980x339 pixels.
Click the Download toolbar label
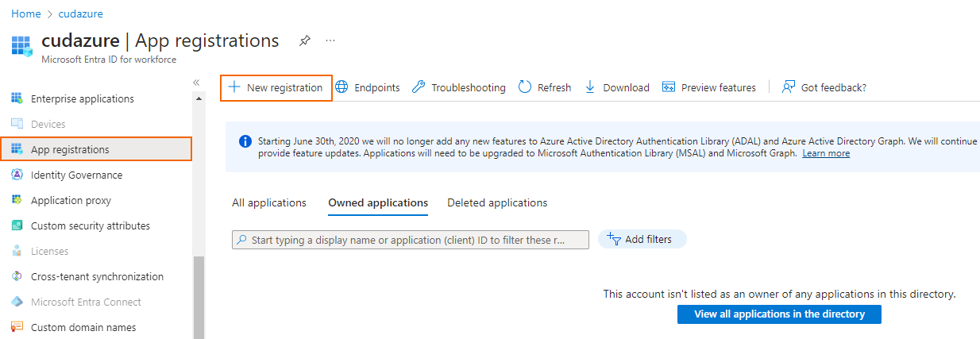tap(627, 87)
